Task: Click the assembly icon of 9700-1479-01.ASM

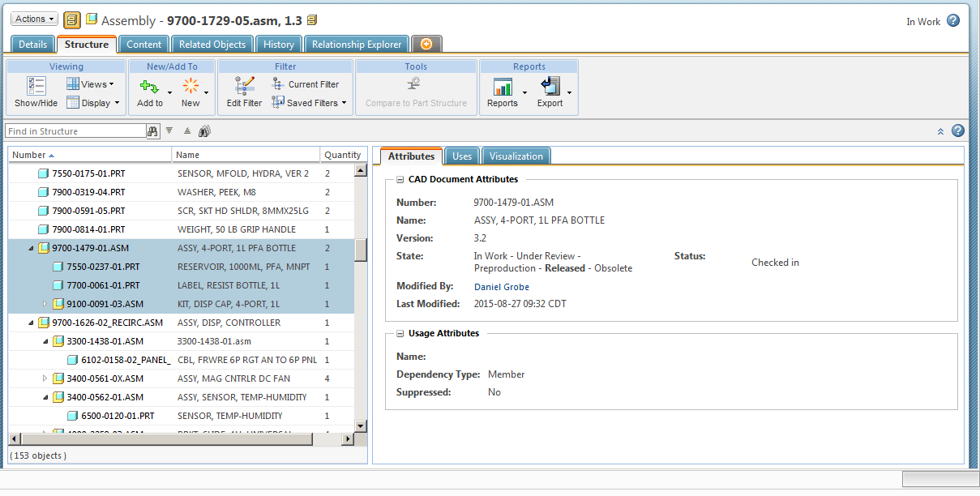Action: tap(44, 248)
